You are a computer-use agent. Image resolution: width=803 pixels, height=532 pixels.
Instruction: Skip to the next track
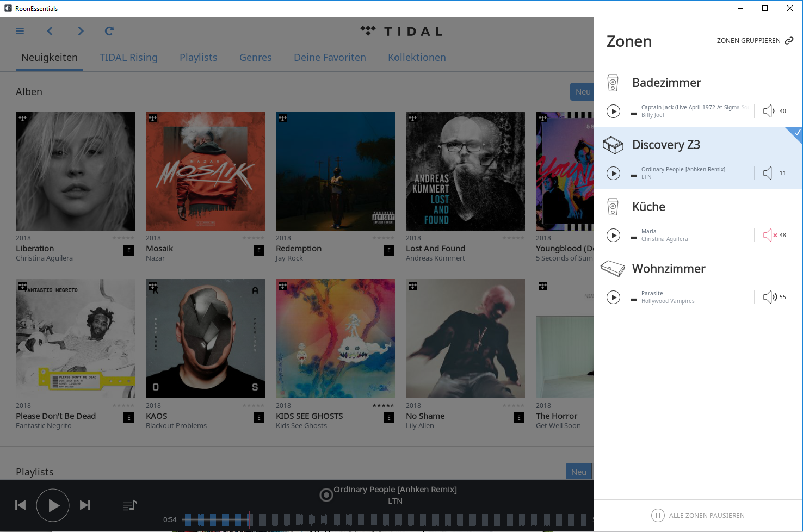[85, 505]
